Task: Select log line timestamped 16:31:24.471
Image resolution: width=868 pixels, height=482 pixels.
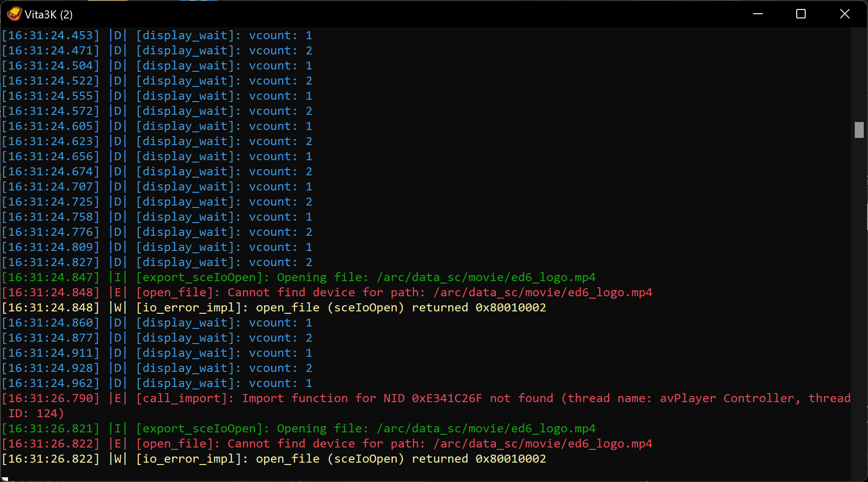Action: pyautogui.click(x=157, y=51)
